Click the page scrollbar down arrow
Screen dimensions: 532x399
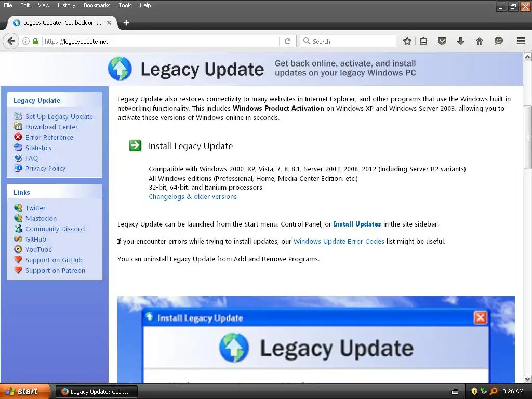[527, 379]
